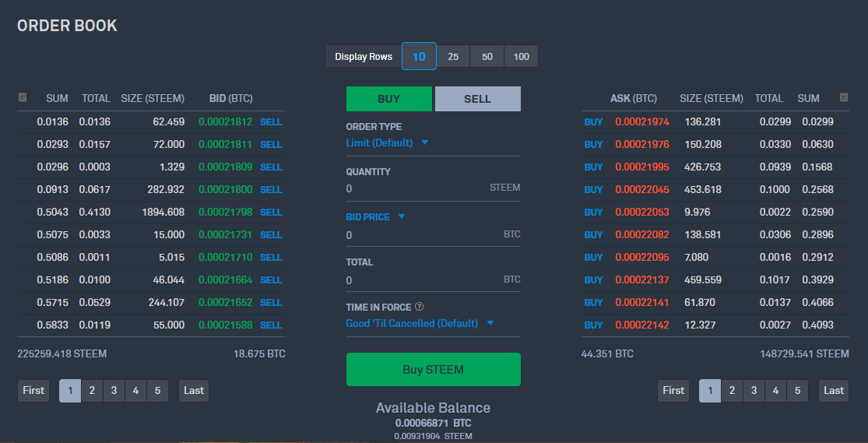Go to Last page of bids
Screen dimensions: 868x443
[x=194, y=390]
